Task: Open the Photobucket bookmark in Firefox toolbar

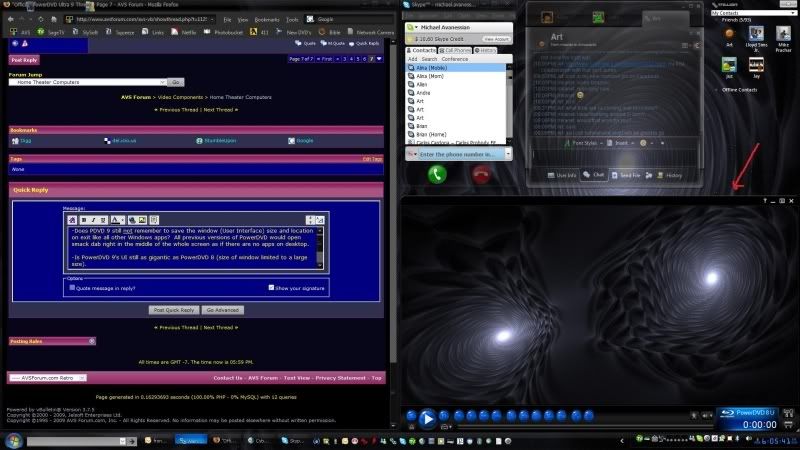Action: tap(223, 32)
